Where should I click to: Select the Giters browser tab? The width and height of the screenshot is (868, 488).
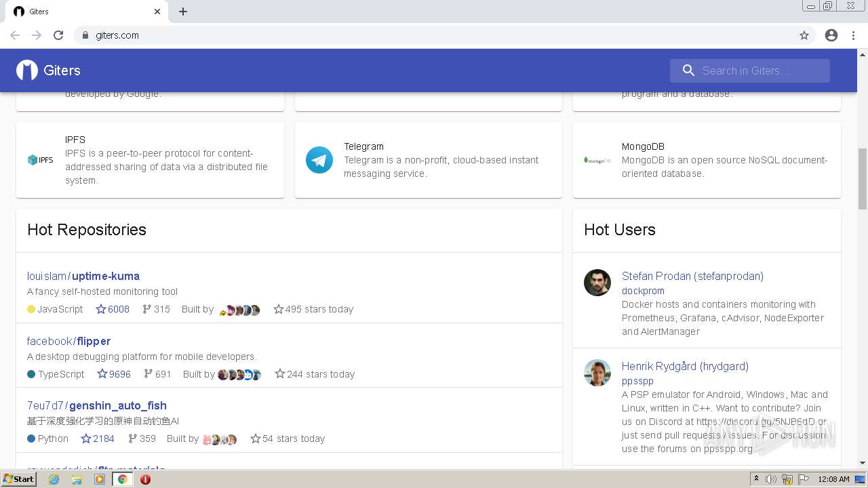click(88, 12)
